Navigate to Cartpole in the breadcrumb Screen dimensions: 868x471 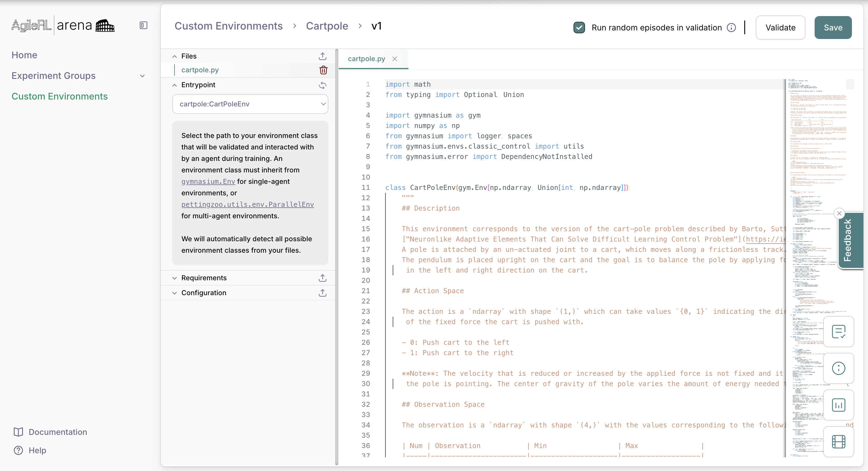[327, 26]
